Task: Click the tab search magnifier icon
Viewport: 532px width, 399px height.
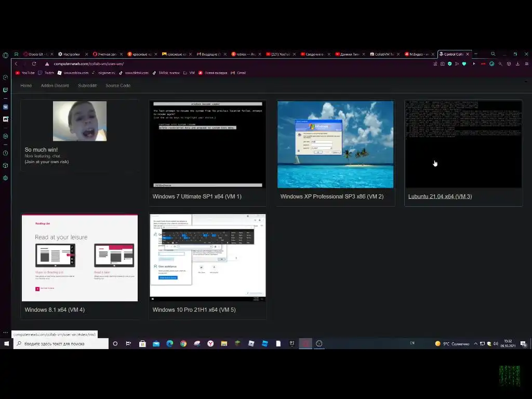Action: coord(493,54)
